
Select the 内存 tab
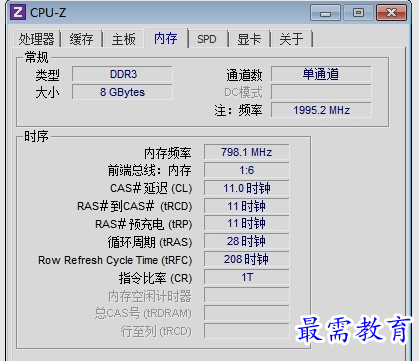[x=166, y=38]
